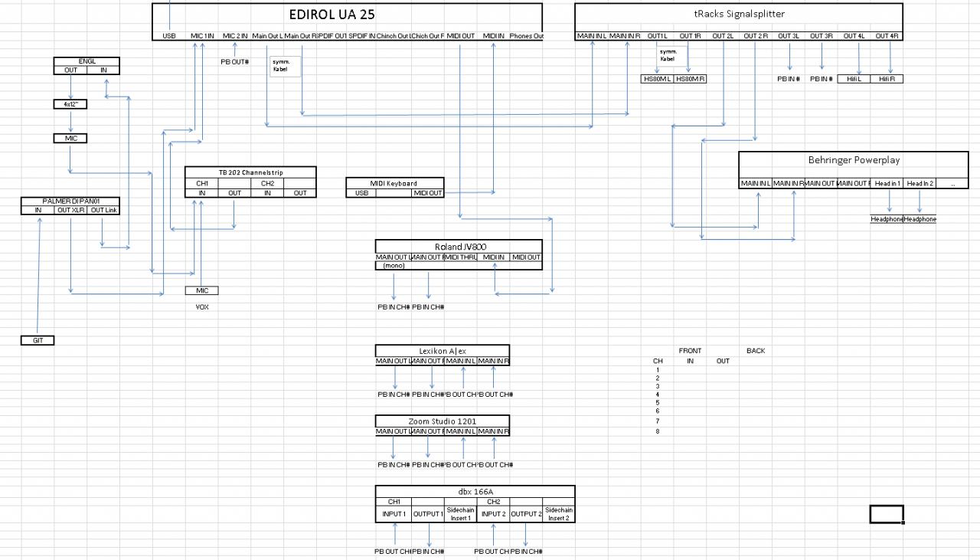This screenshot has height=560, width=980.
Task: Select MIDI IN cell in EDIROL row
Action: tap(494, 36)
